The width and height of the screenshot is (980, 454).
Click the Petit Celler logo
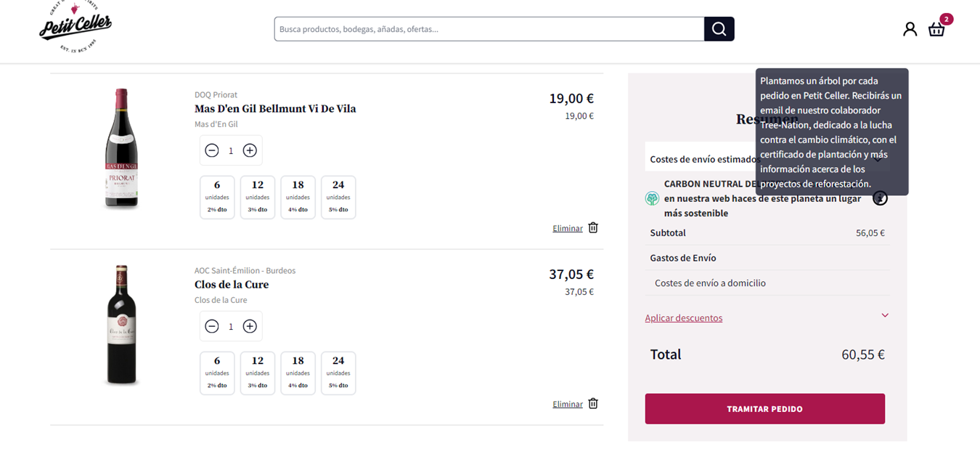click(75, 28)
